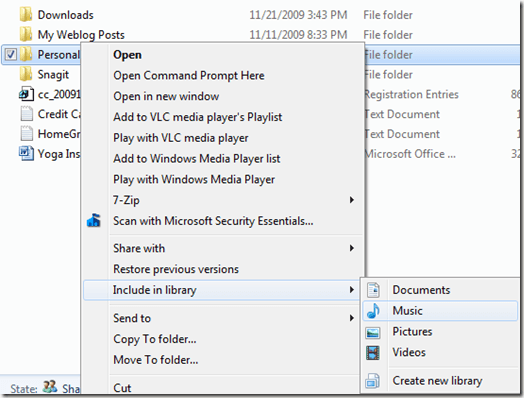Click the Registration Entries type cell
The height and width of the screenshot is (398, 524).
coord(411,94)
